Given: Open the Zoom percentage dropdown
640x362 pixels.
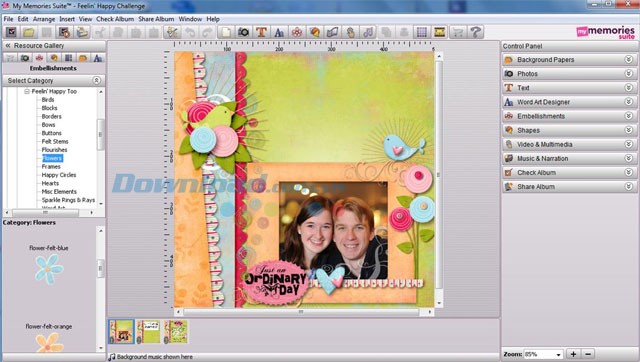Looking at the screenshot, I should click(x=558, y=354).
